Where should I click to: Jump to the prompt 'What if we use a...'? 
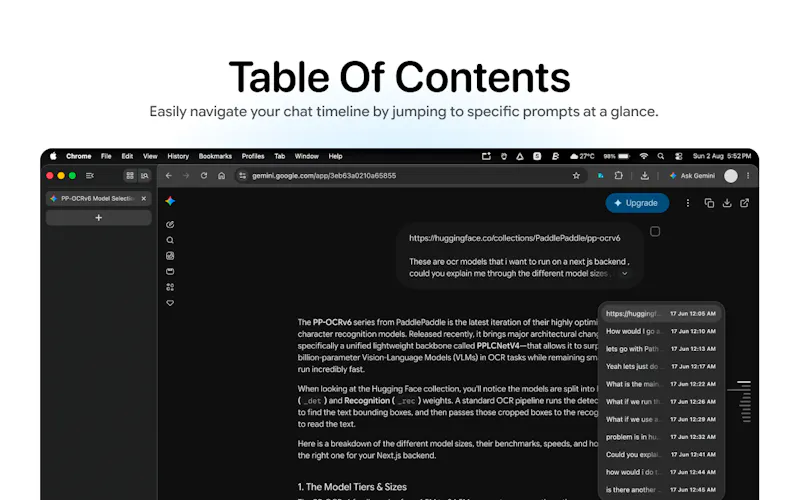[661, 419]
